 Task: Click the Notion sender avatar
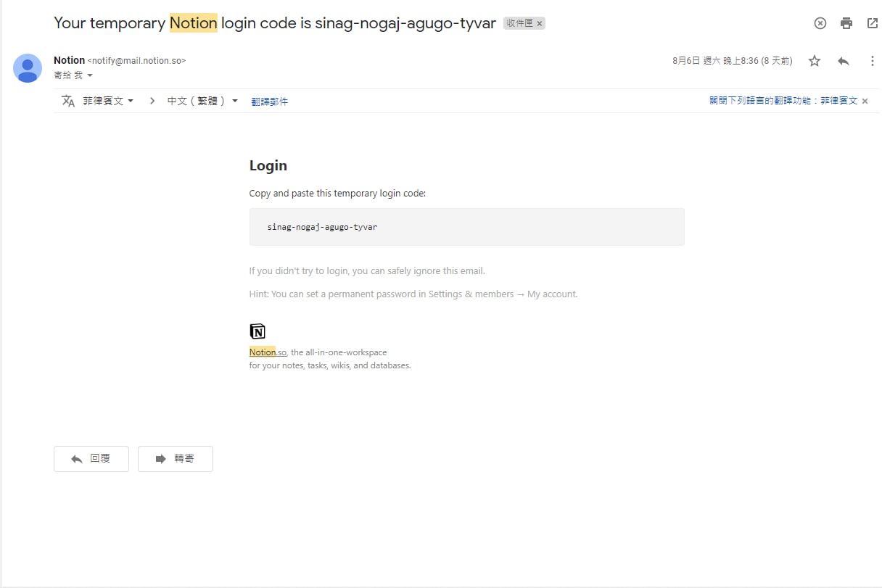(28, 68)
